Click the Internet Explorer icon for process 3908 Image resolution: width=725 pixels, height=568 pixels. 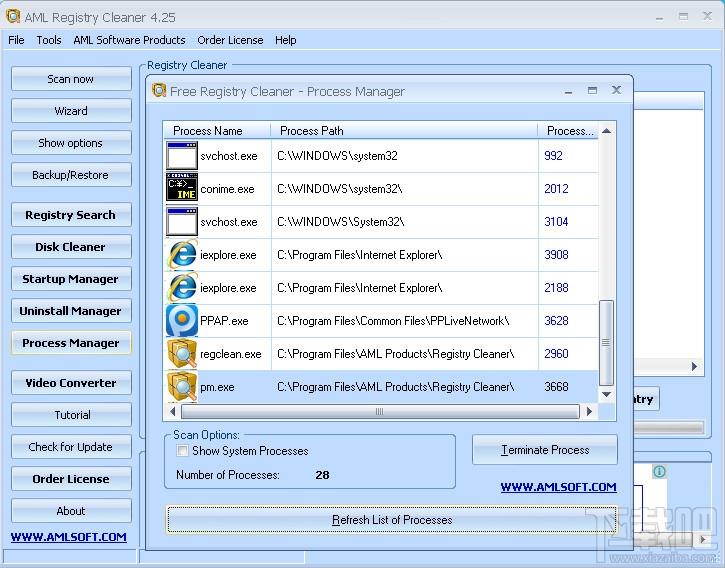click(182, 254)
